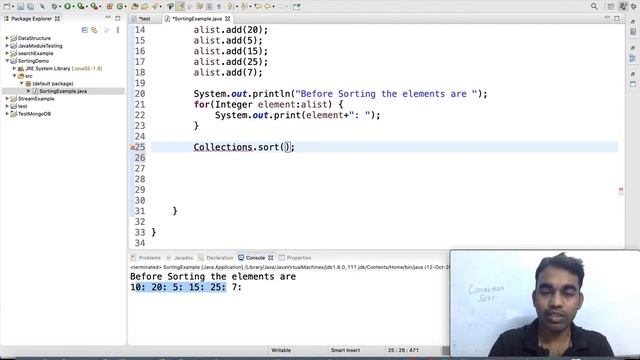Click Collapse All in Package Explorer

84,30
